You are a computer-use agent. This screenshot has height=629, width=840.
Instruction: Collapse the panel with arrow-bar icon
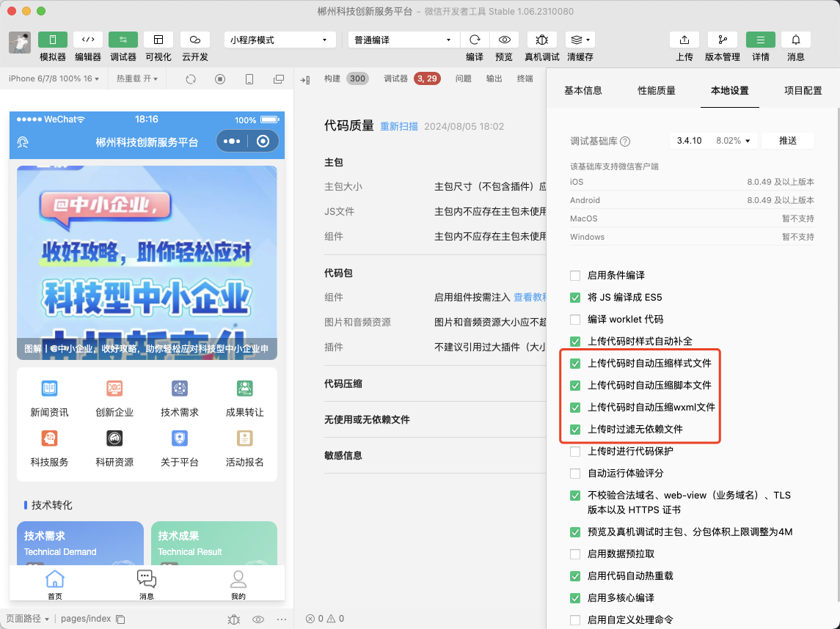[305, 80]
